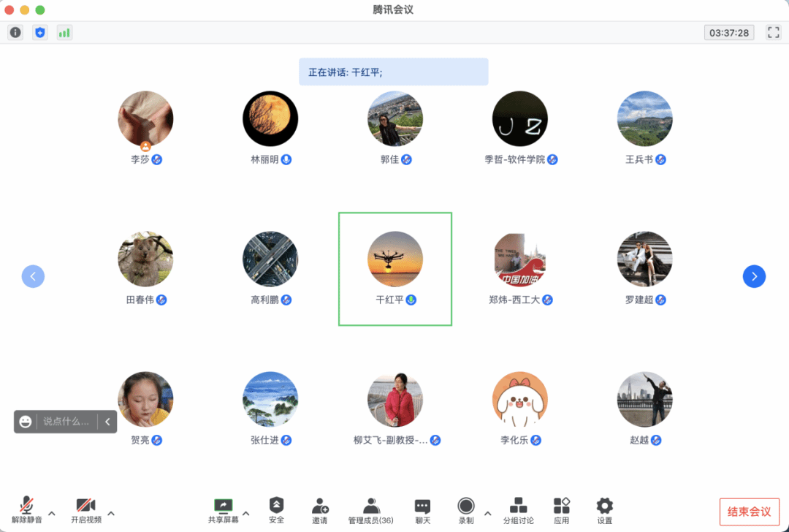Open the Apps (应用) icon
Screen dimensions: 789x532
pos(561,510)
